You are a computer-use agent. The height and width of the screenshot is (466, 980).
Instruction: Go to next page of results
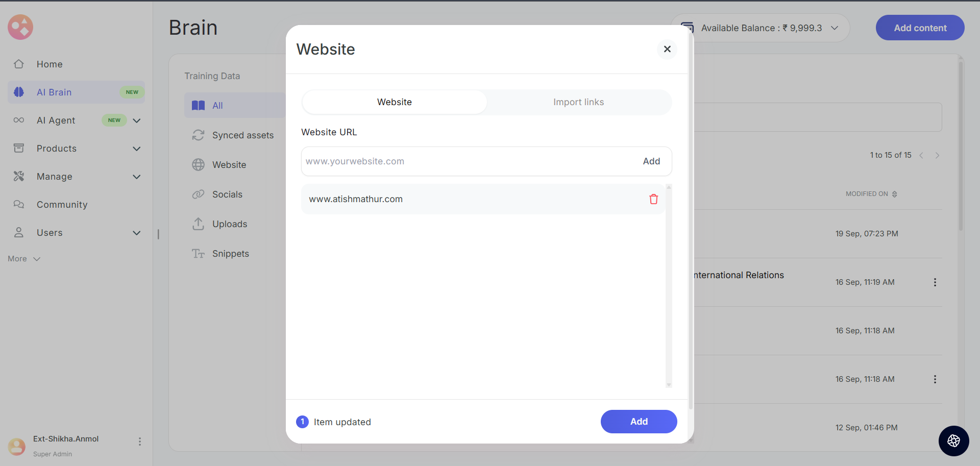tap(937, 155)
